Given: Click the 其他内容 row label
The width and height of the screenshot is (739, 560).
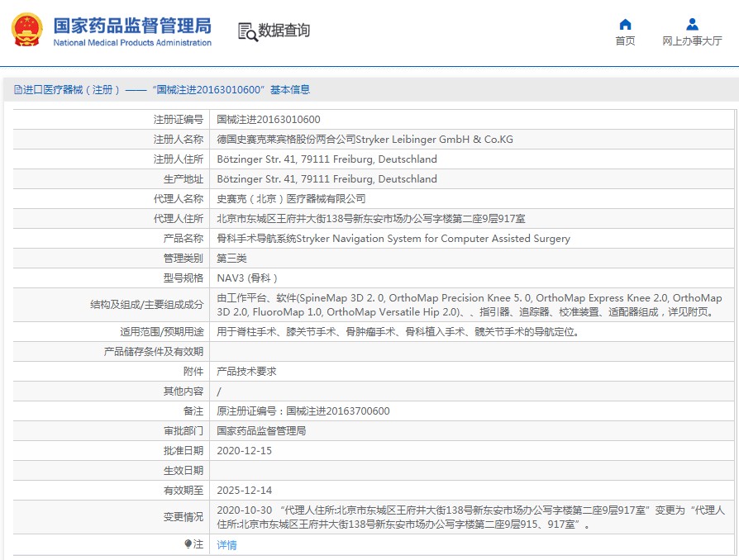Looking at the screenshot, I should [184, 392].
